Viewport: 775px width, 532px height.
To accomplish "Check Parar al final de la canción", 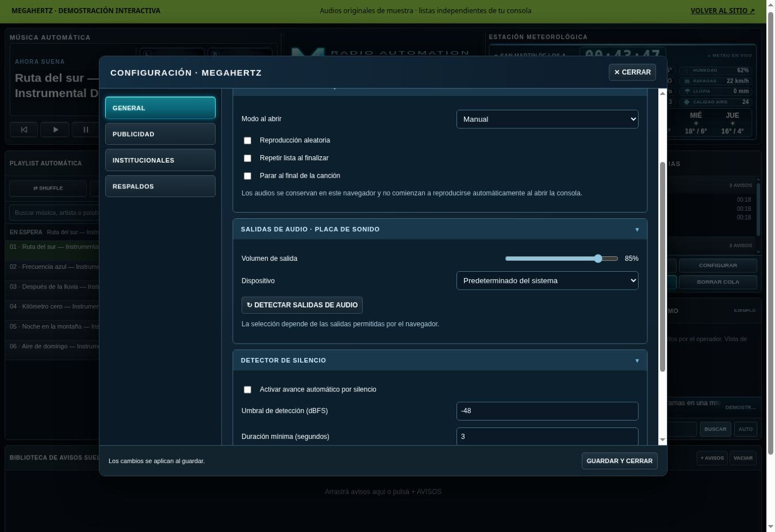I will 248,176.
